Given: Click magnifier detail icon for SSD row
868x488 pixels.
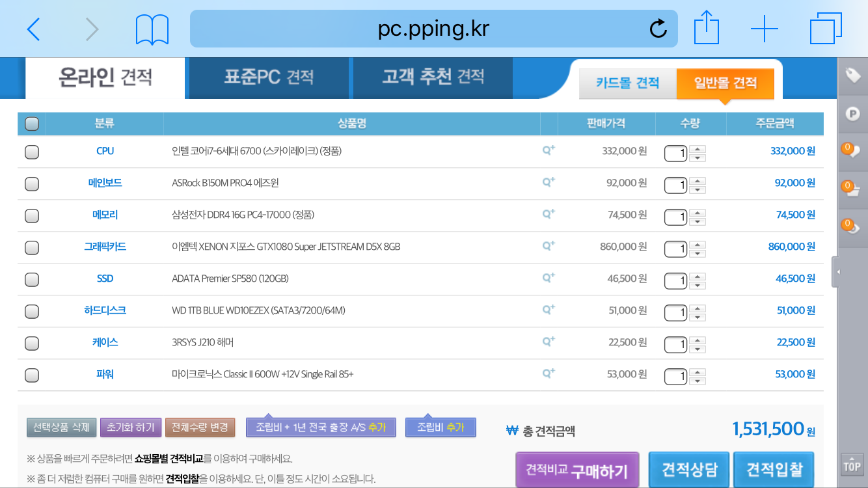Looking at the screenshot, I should [549, 278].
